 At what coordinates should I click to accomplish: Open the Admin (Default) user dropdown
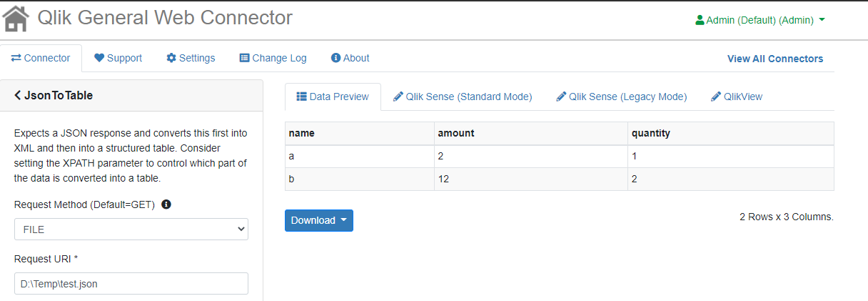(x=760, y=20)
